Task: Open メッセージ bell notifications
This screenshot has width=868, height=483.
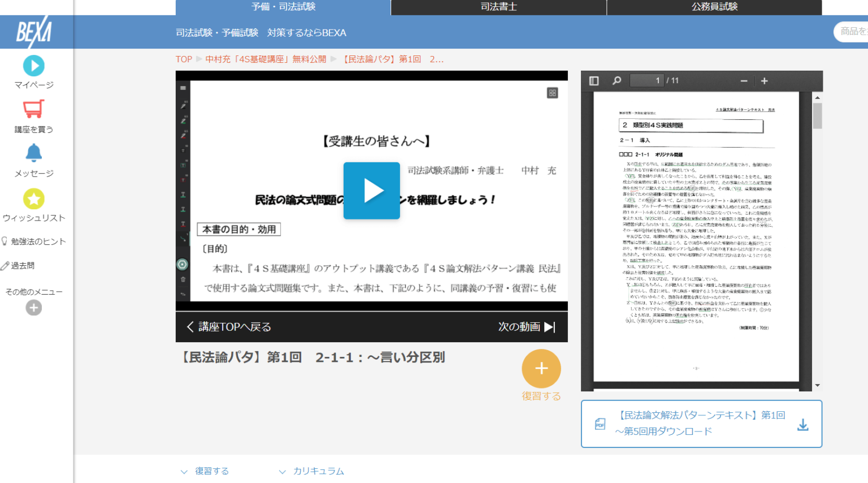Action: (x=34, y=161)
